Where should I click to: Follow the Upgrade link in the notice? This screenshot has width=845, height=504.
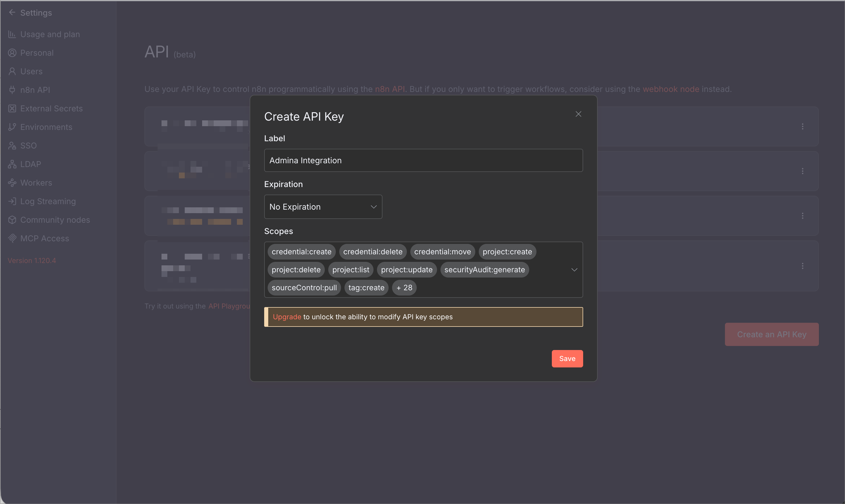click(287, 317)
